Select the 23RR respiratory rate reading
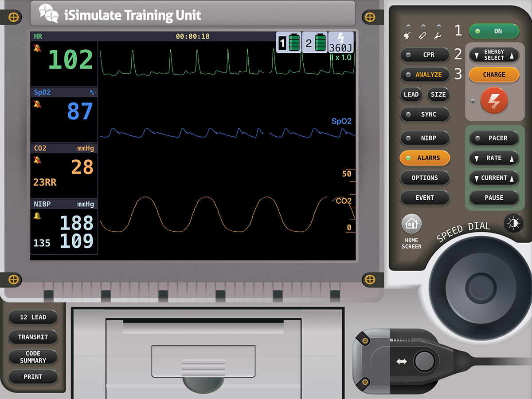Image resolution: width=532 pixels, height=399 pixels. click(45, 182)
